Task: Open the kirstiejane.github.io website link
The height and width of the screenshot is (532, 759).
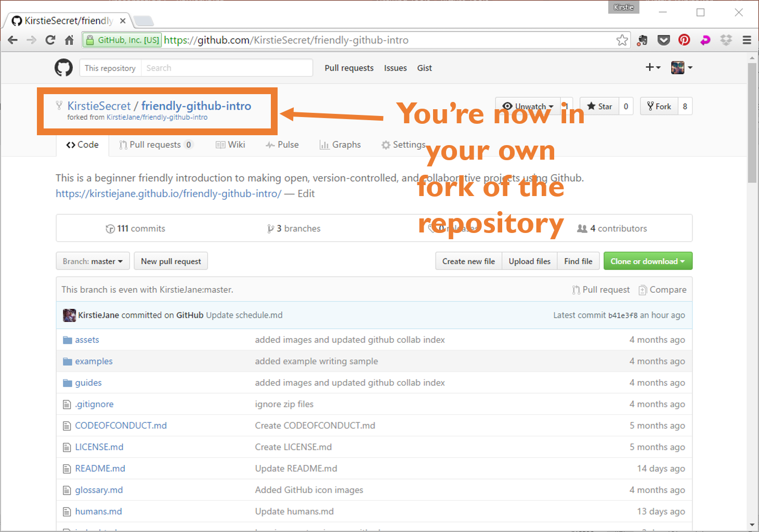Action: (x=168, y=193)
